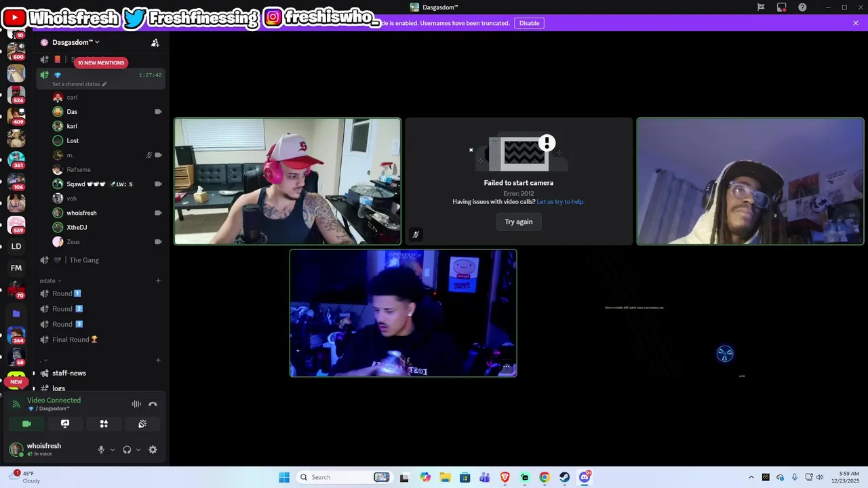The height and width of the screenshot is (488, 868).
Task: Click the Try again camera button
Action: point(519,222)
